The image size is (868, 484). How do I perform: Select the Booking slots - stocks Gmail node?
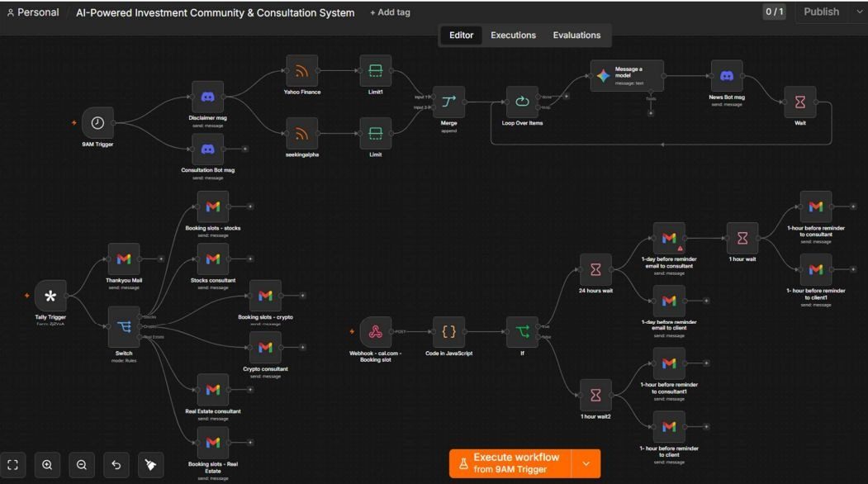point(213,206)
